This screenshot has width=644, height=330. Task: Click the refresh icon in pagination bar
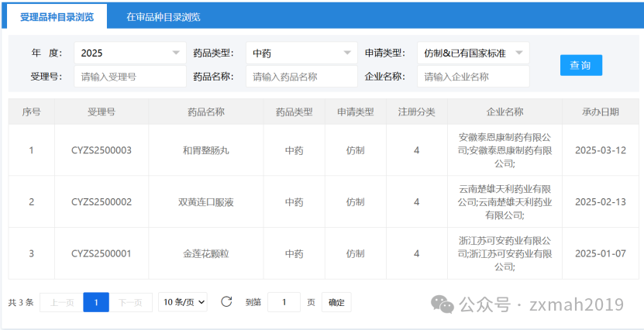pyautogui.click(x=226, y=302)
